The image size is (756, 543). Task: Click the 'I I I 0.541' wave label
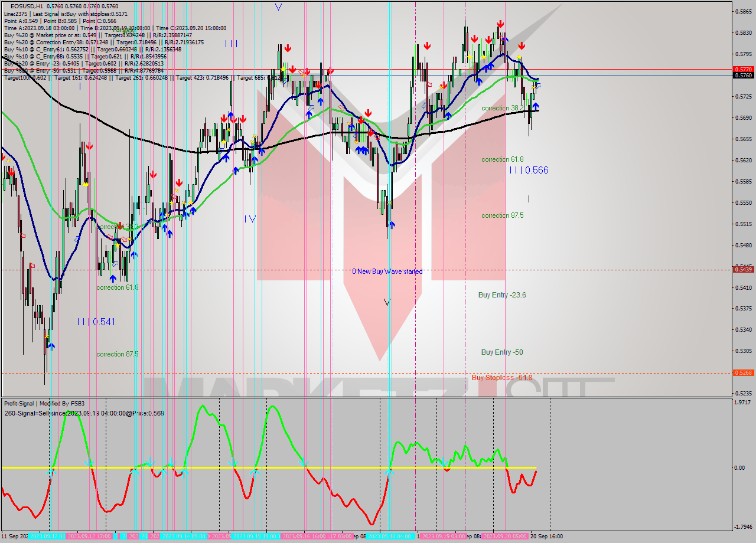pos(96,322)
